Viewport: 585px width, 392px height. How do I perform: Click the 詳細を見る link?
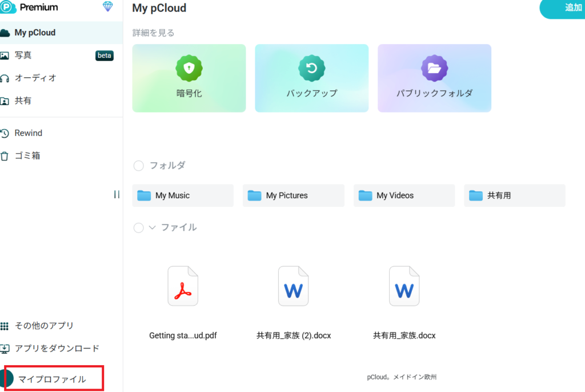click(x=153, y=33)
